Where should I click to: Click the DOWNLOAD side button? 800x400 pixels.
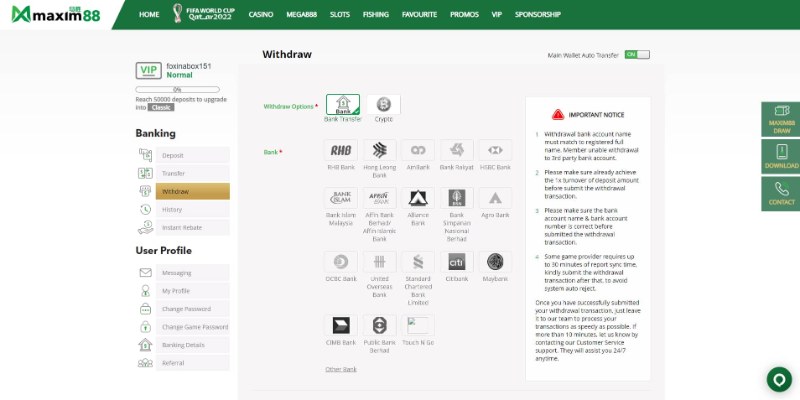[781, 155]
